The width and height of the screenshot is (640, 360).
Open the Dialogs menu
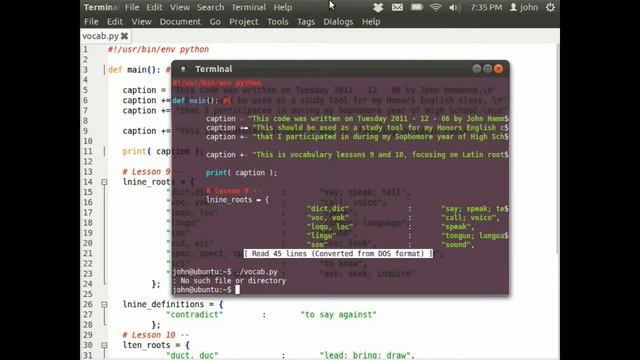[338, 22]
